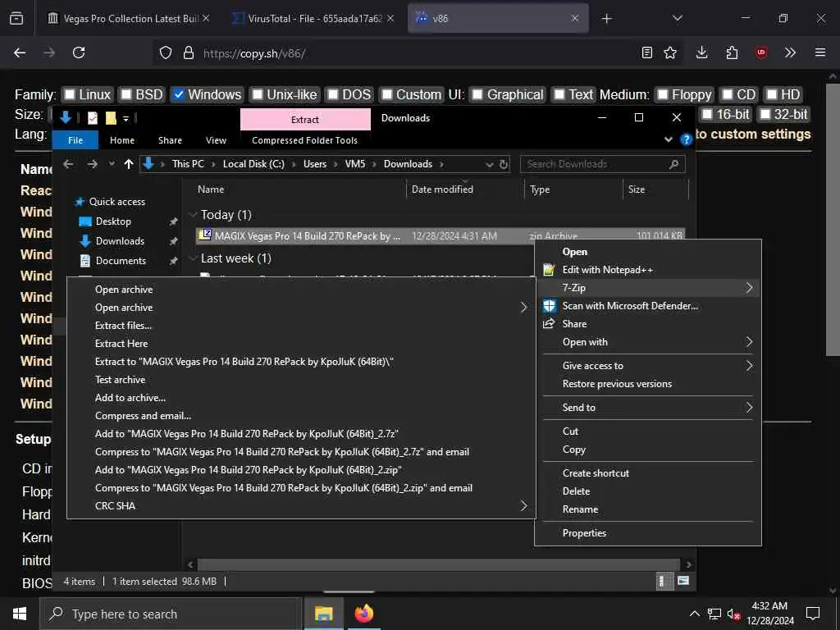Switch to large icons view button
This screenshot has height=630, width=840.
click(682, 581)
